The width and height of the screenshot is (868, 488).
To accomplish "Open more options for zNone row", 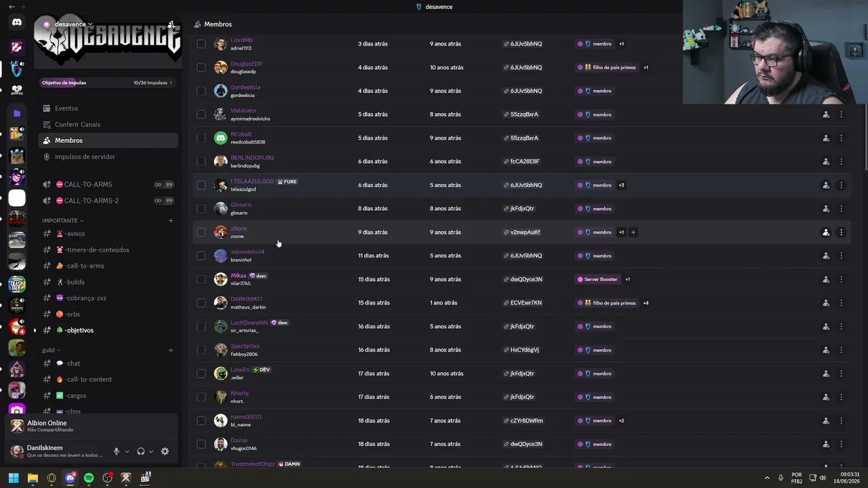I will click(x=841, y=232).
